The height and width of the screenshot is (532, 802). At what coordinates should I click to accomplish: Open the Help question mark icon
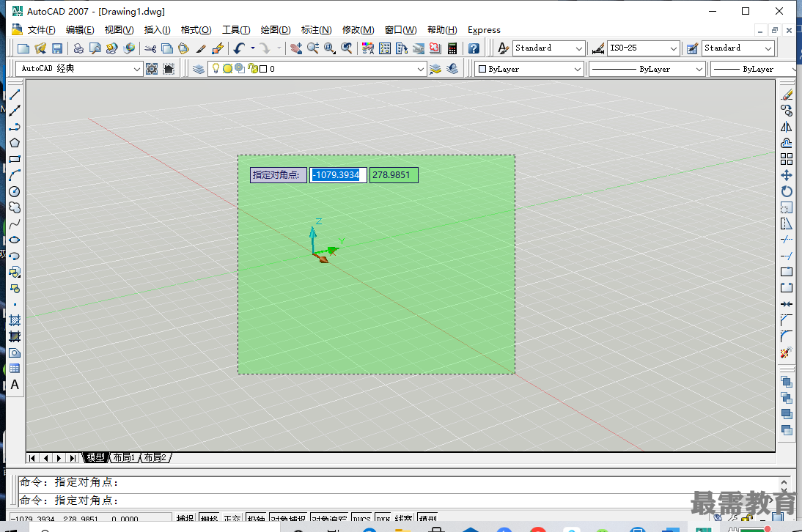tap(474, 48)
